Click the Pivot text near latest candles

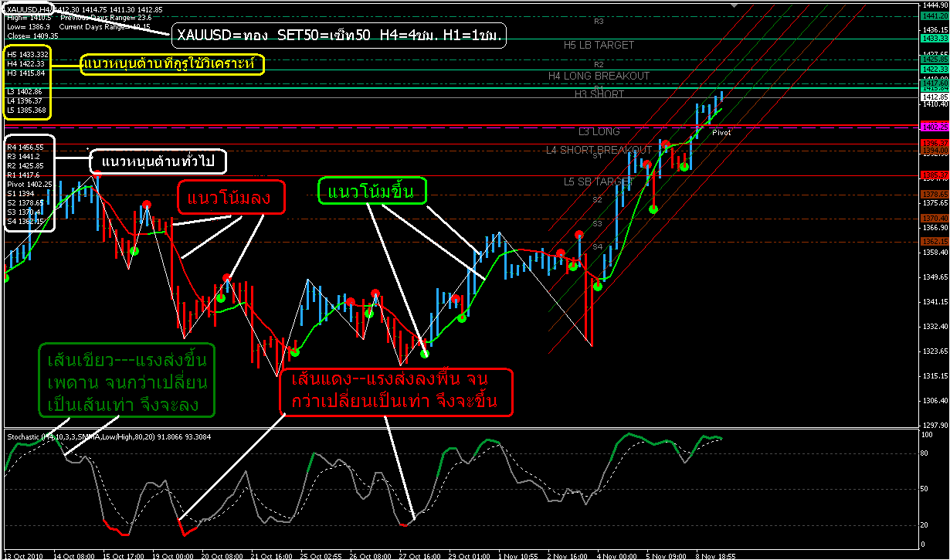[x=721, y=133]
